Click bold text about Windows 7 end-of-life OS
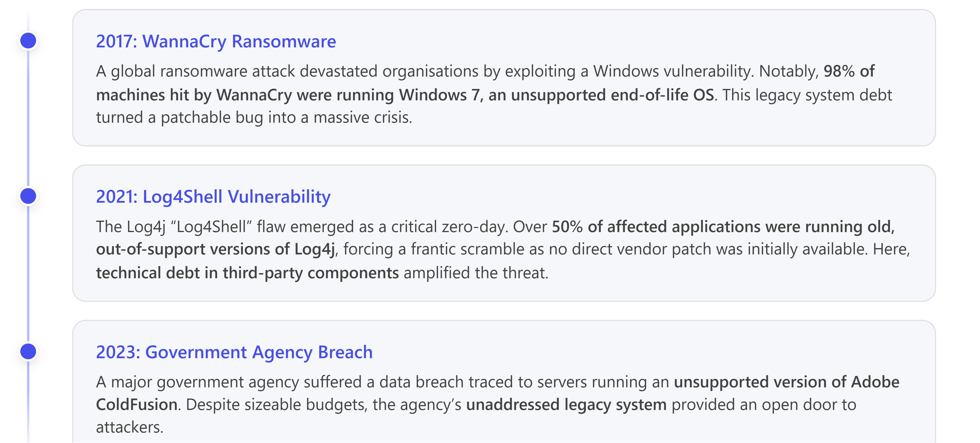This screenshot has width=980, height=443. pos(405,95)
